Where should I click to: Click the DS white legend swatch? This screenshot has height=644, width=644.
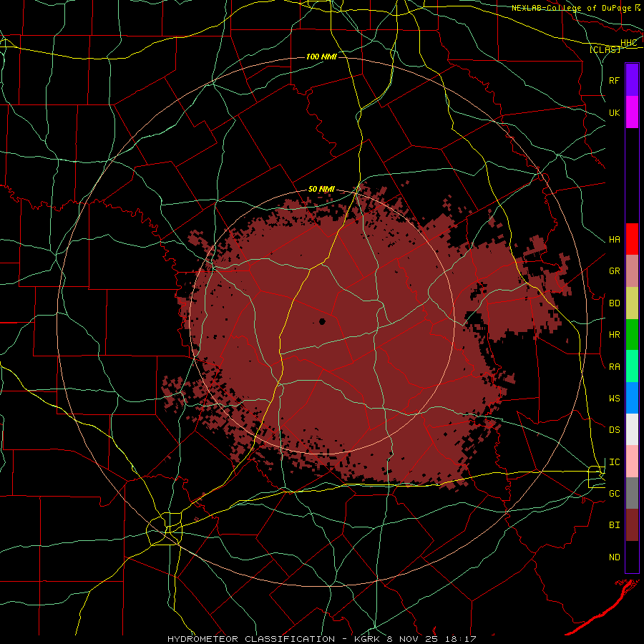(632, 429)
